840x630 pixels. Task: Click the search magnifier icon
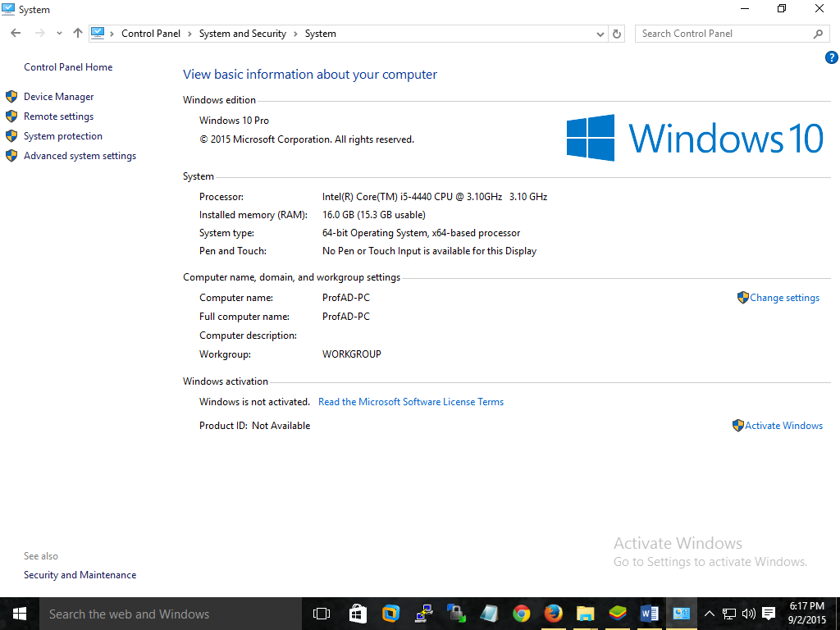tap(818, 34)
